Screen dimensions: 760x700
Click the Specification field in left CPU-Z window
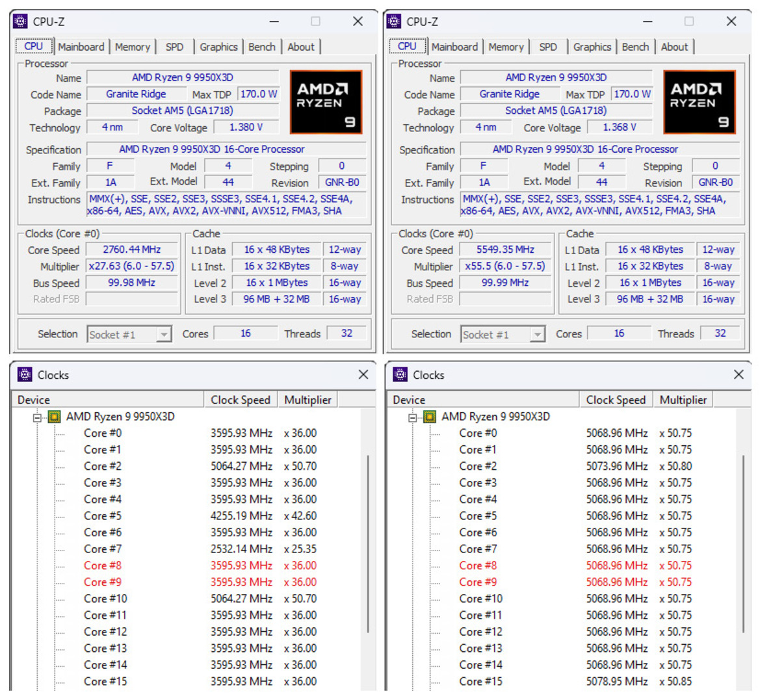[226, 149]
